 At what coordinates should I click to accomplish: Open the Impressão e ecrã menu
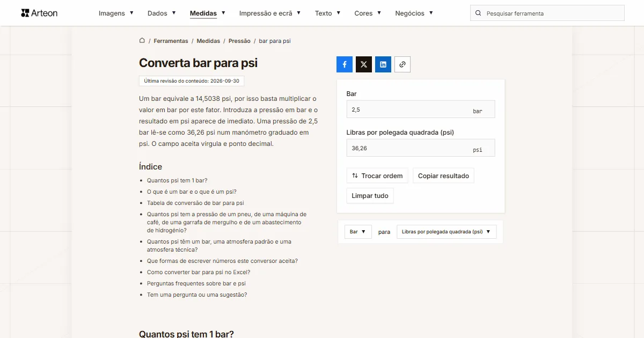270,13
